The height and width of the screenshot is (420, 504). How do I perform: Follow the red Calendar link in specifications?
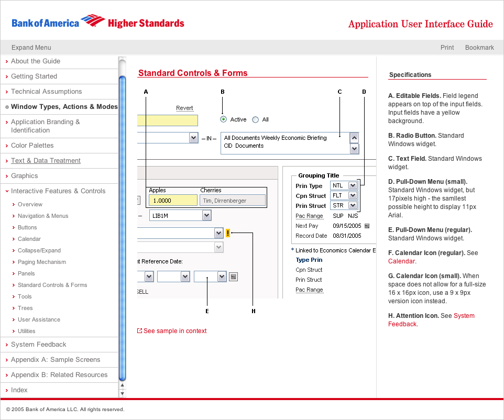(x=401, y=261)
